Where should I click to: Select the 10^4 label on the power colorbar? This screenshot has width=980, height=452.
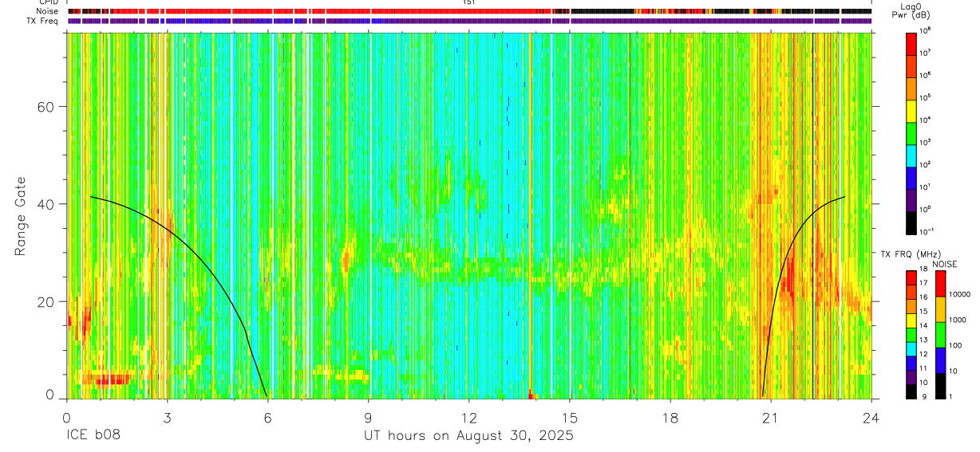coord(925,119)
